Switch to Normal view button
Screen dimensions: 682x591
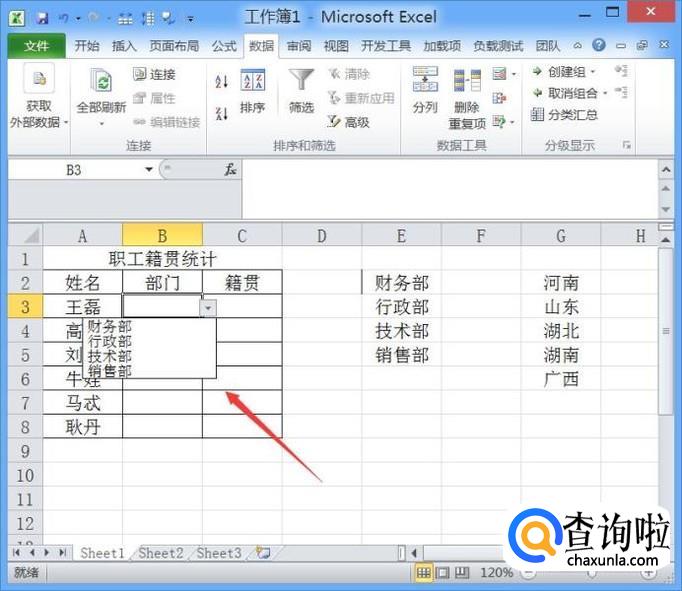click(423, 573)
